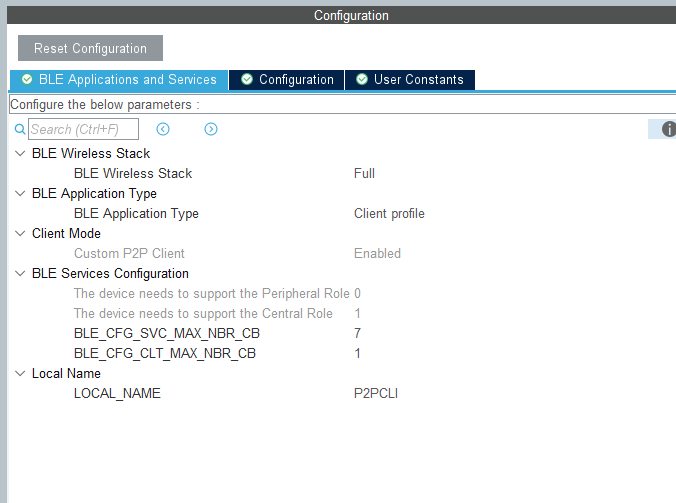This screenshot has height=503, width=676.
Task: Select the BLE_CFG_CLT_MAX_NBR_CB parameter
Action: 165,353
